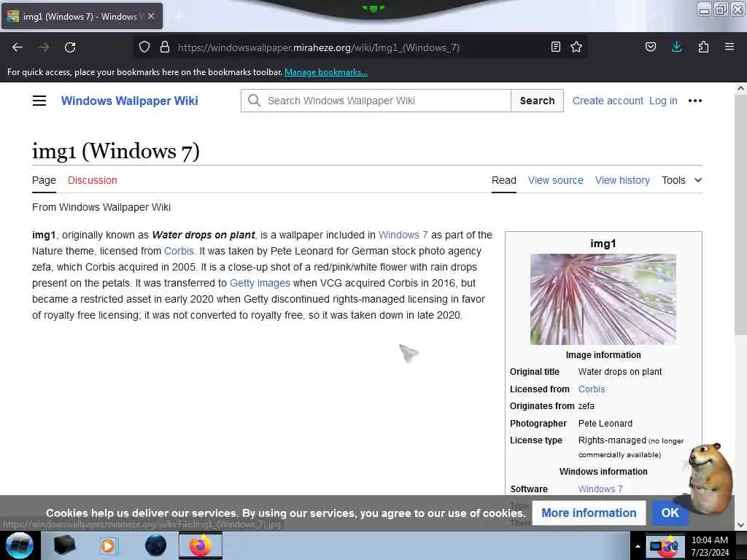Open tracking protection shield icon
This screenshot has width=747, height=560.
click(144, 47)
